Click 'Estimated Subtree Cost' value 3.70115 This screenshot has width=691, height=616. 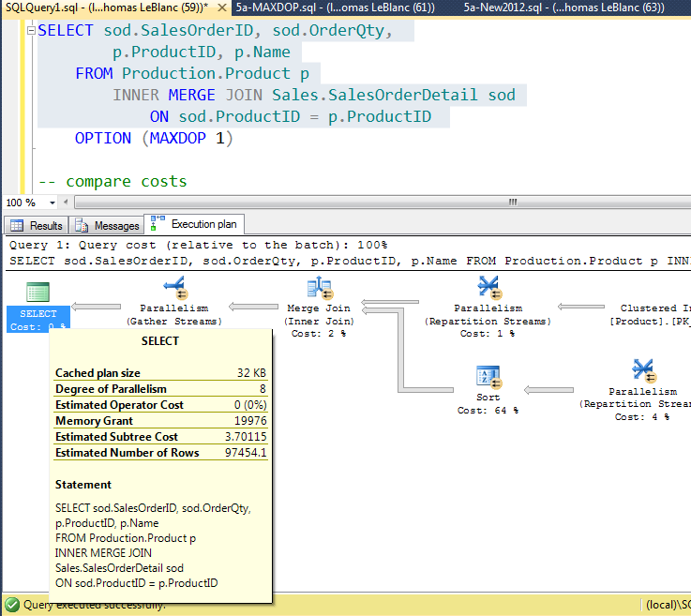point(246,437)
